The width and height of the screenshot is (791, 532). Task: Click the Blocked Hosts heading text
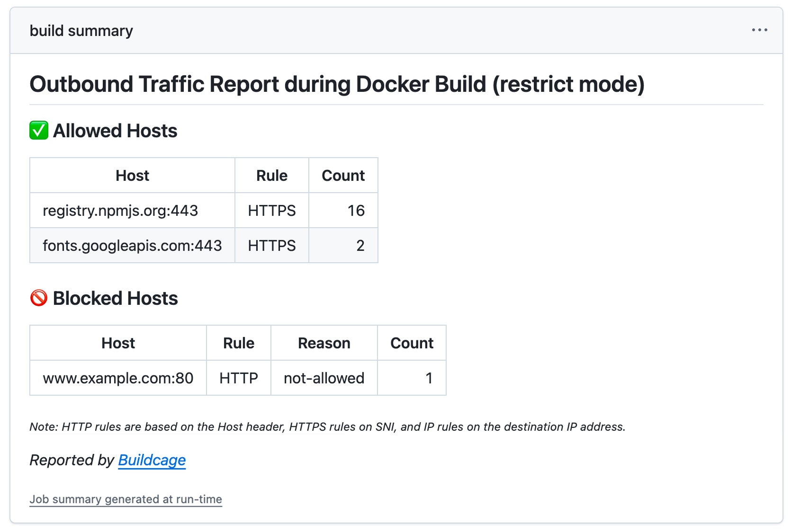pos(115,298)
